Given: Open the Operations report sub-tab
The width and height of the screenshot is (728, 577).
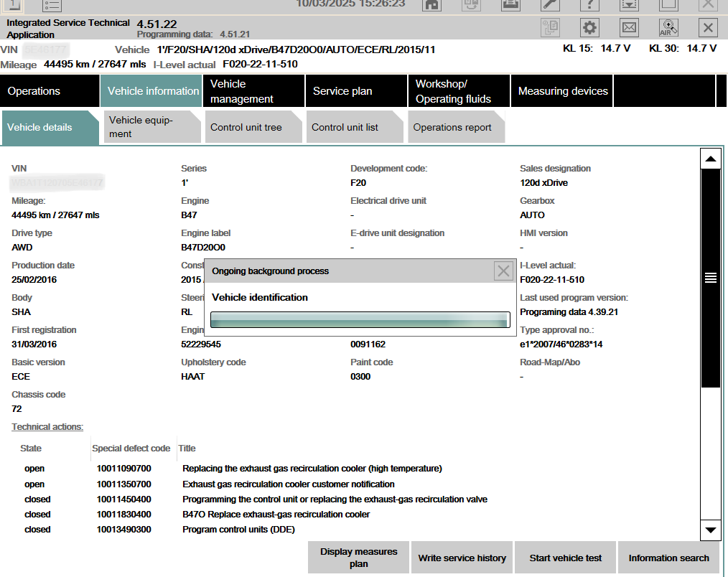Looking at the screenshot, I should [457, 127].
